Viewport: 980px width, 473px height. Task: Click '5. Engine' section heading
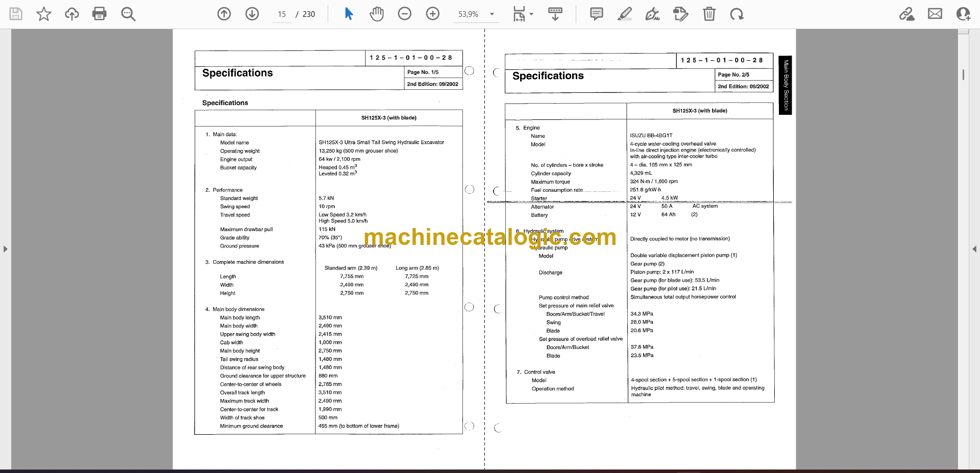[527, 128]
